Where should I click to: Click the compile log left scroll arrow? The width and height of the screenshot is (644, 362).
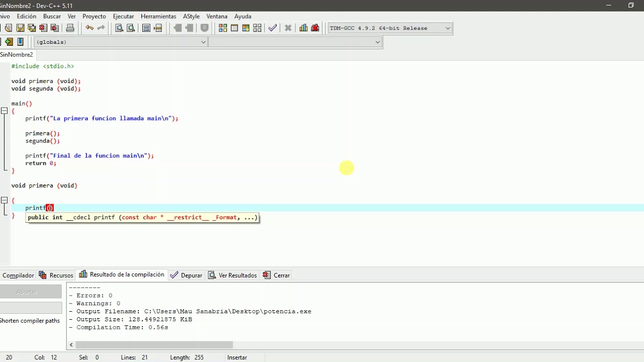[71, 344]
